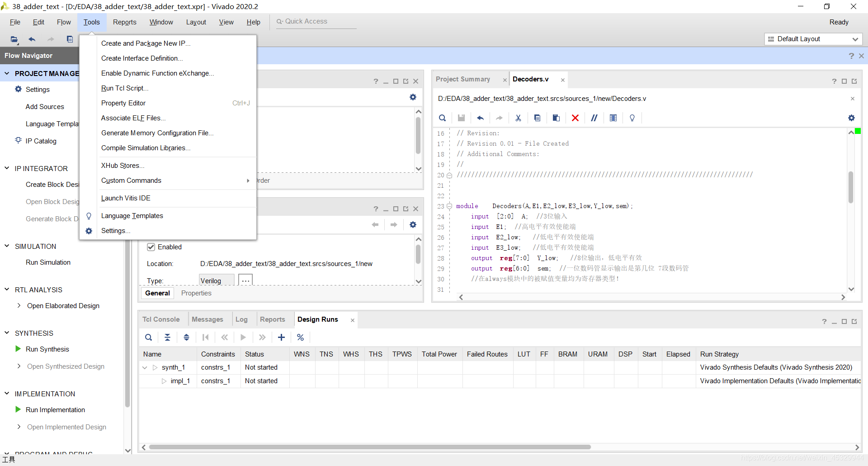The image size is (868, 466).
Task: Open the properties panel gear settings
Action: [413, 225]
